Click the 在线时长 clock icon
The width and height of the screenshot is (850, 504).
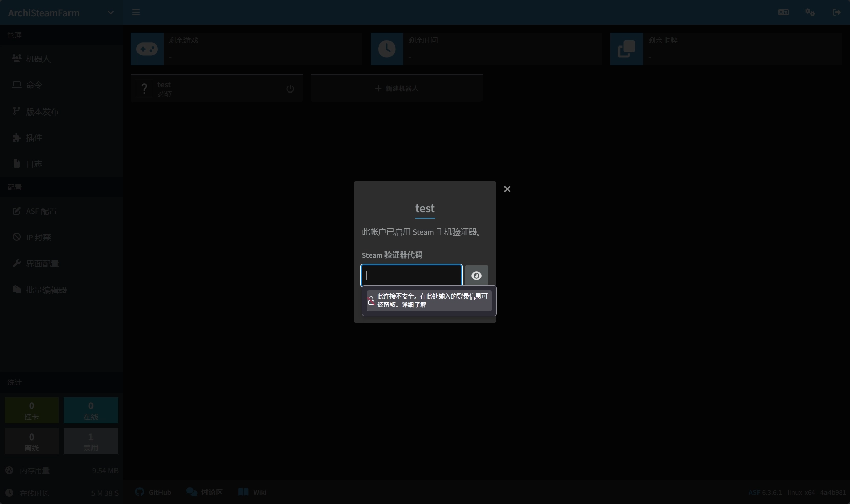(9, 493)
